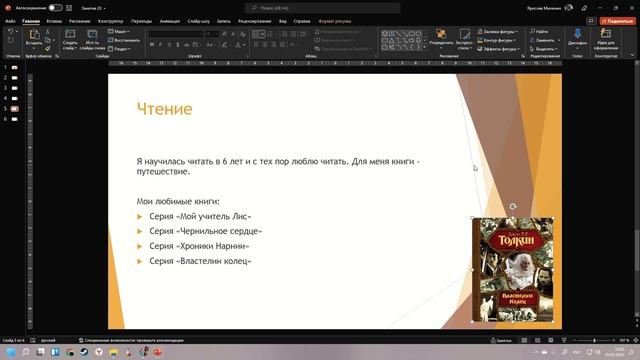Click Использовать слайды снова icon
The height and width of the screenshot is (360, 640).
93,34
